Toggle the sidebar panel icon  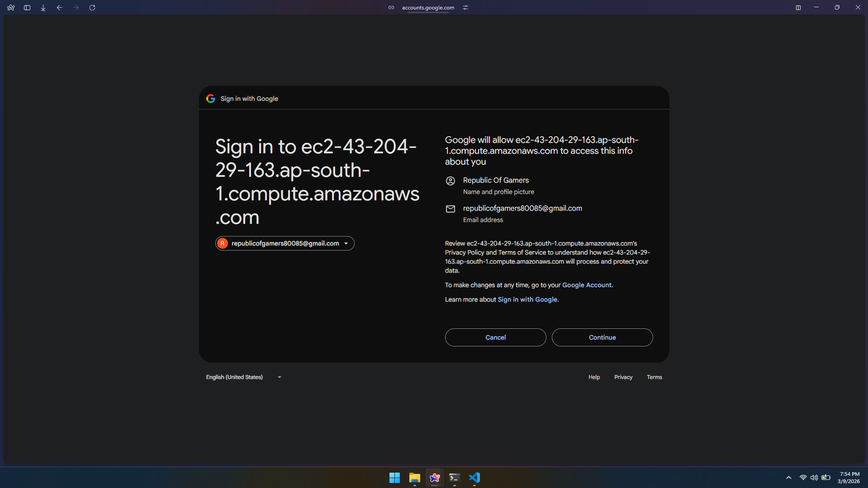[27, 8]
